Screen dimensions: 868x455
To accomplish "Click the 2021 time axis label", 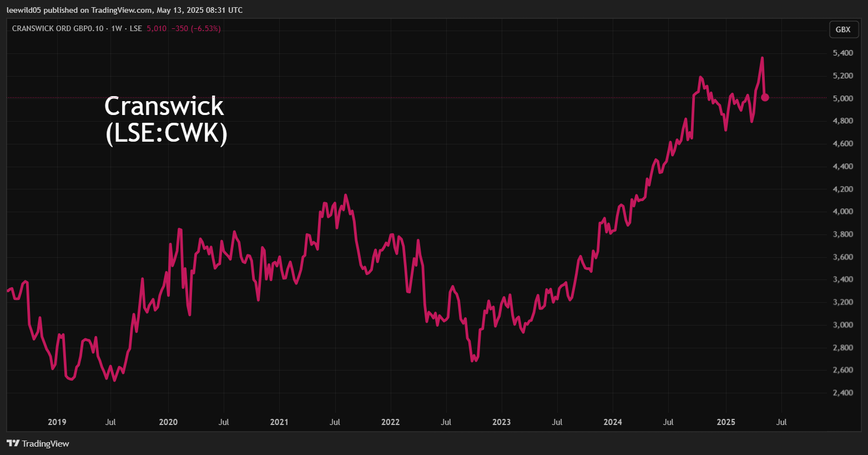I will click(x=279, y=422).
